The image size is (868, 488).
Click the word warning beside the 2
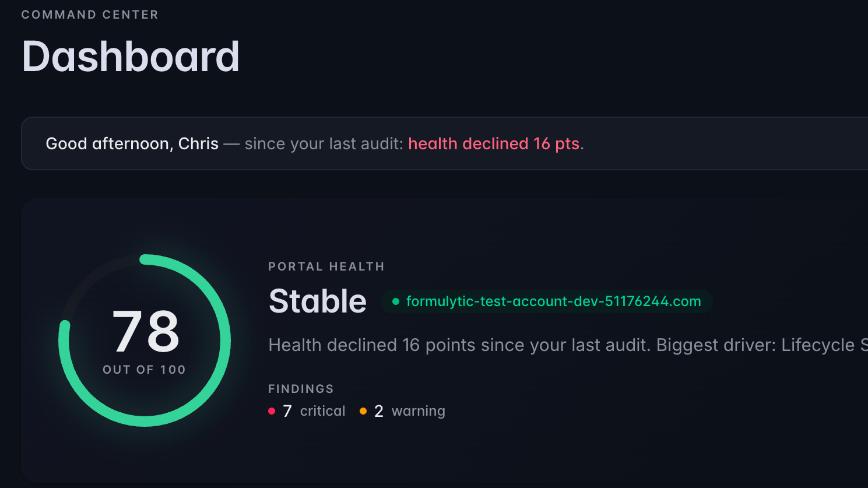click(418, 411)
